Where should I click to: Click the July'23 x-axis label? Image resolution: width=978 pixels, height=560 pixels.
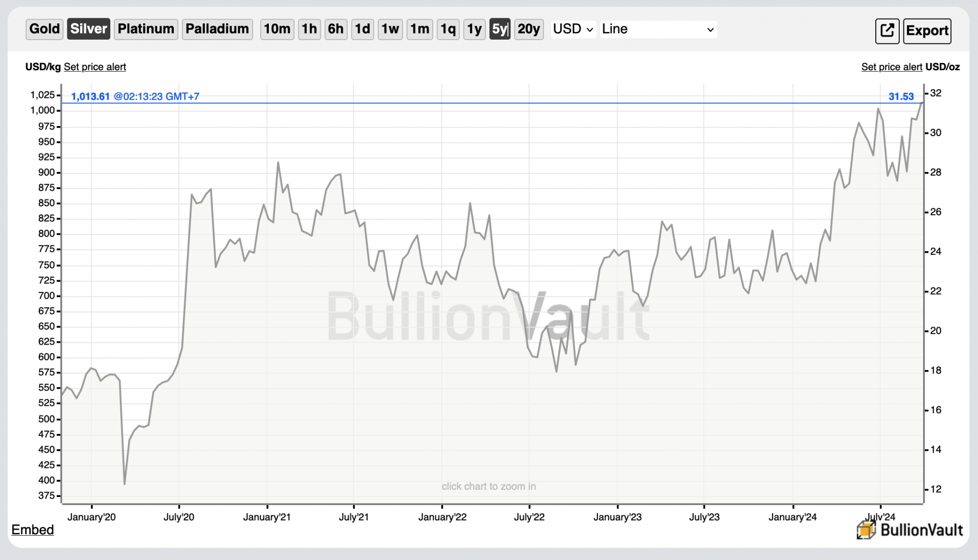[x=704, y=517]
